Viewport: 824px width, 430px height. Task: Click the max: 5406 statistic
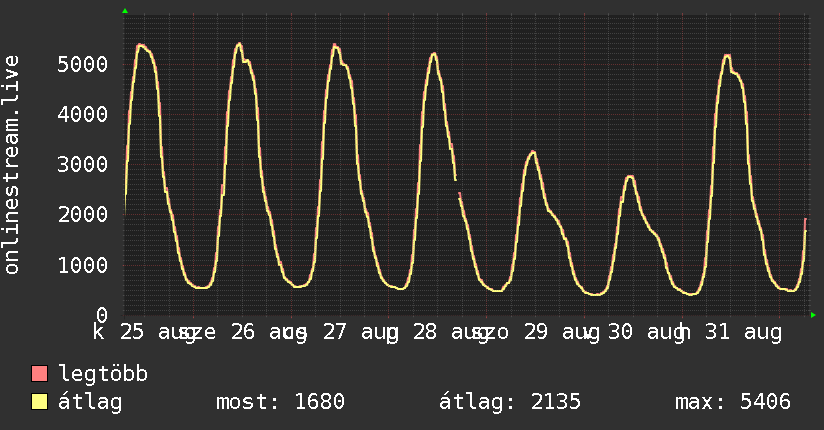pyautogui.click(x=733, y=402)
